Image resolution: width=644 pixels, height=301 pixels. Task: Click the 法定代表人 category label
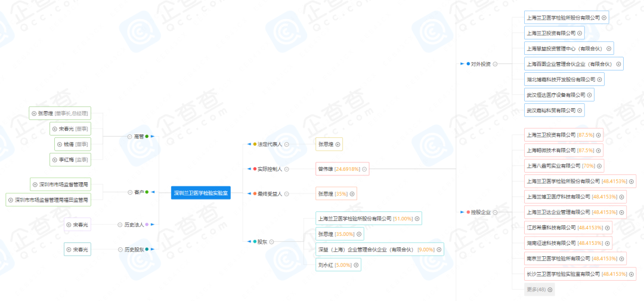[x=270, y=145]
